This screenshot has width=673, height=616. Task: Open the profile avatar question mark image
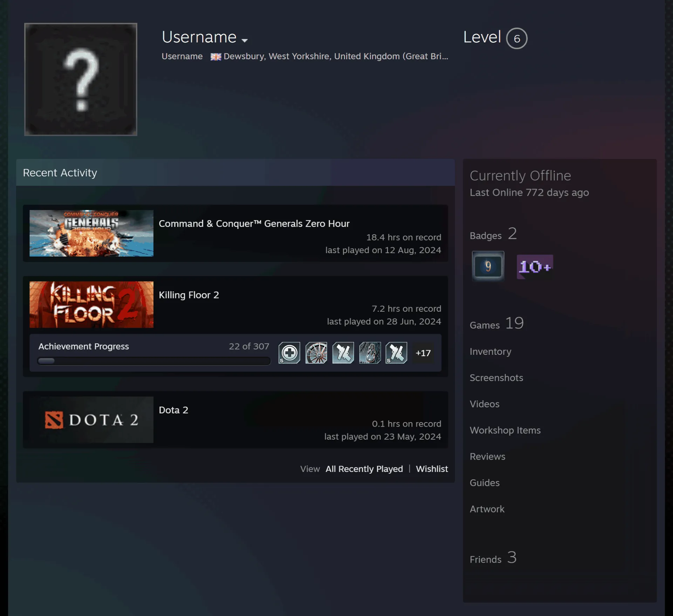81,79
